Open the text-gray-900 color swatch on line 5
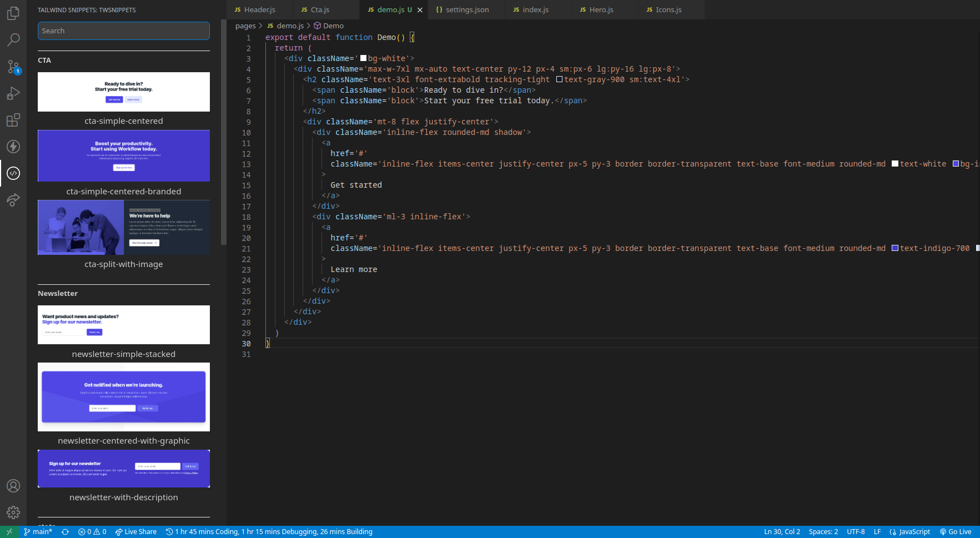980x538 pixels. point(560,79)
